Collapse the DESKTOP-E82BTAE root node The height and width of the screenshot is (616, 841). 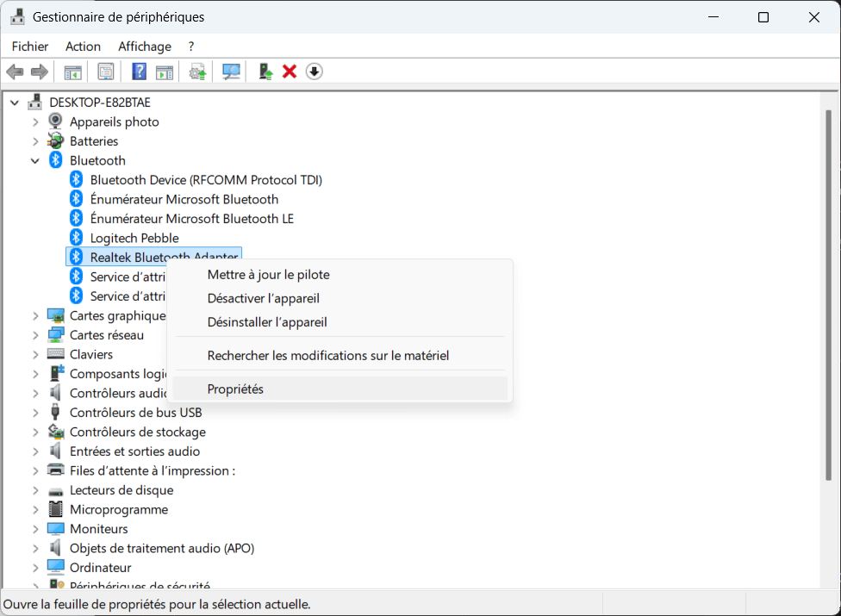click(x=15, y=103)
